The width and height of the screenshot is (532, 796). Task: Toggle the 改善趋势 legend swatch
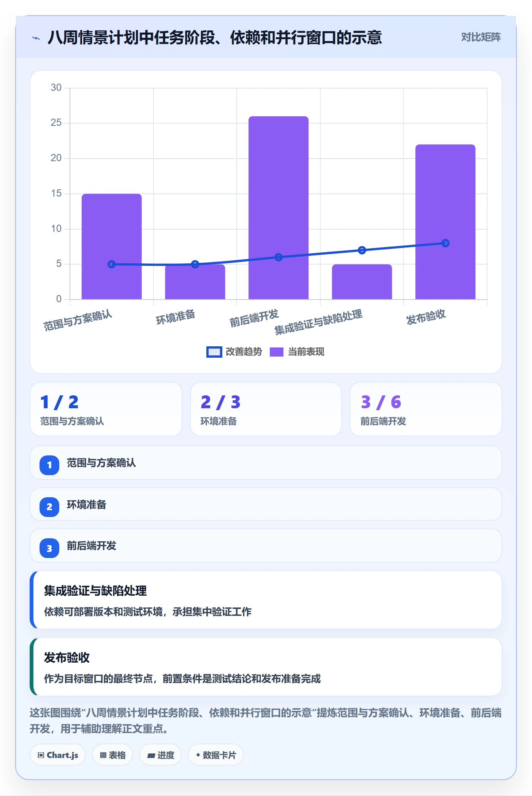tap(214, 352)
